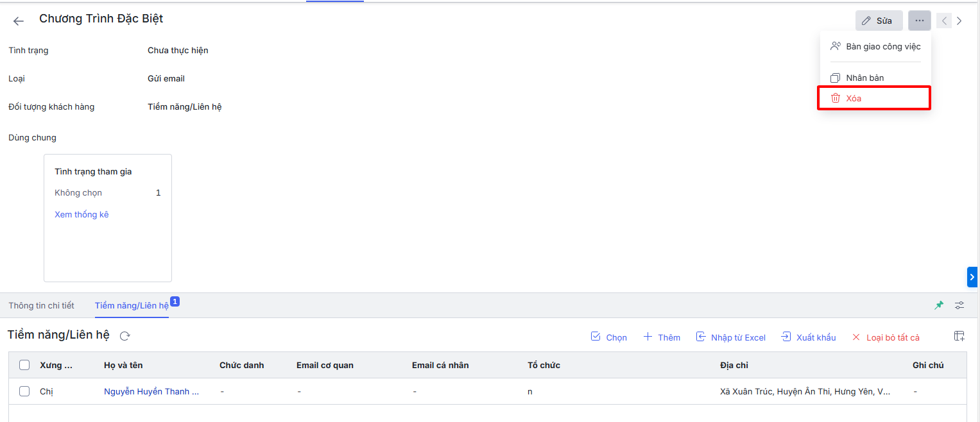Screen dimensions: 980x422
Task: Expand the blue right side panel arrow
Action: [972, 276]
